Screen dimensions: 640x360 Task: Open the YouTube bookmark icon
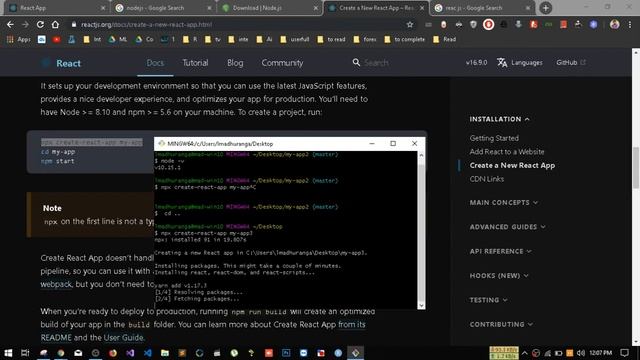(57, 40)
